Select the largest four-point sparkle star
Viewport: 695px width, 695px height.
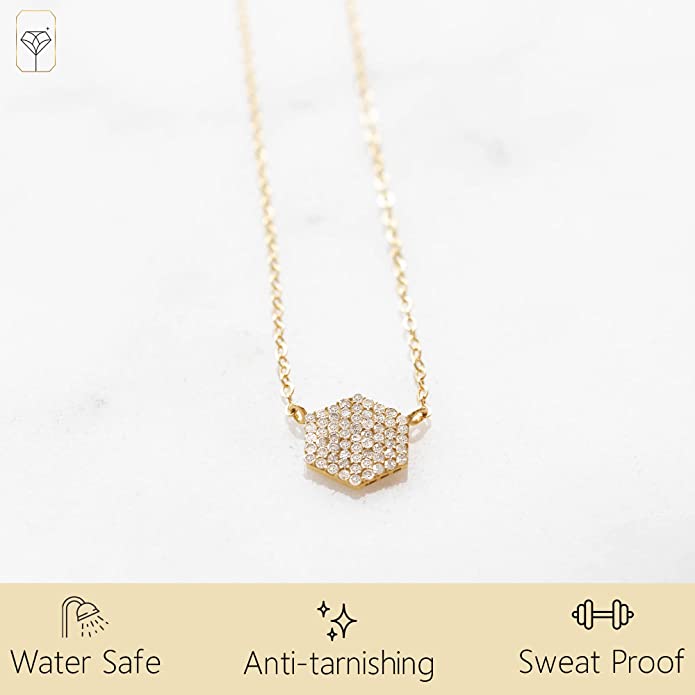345,621
